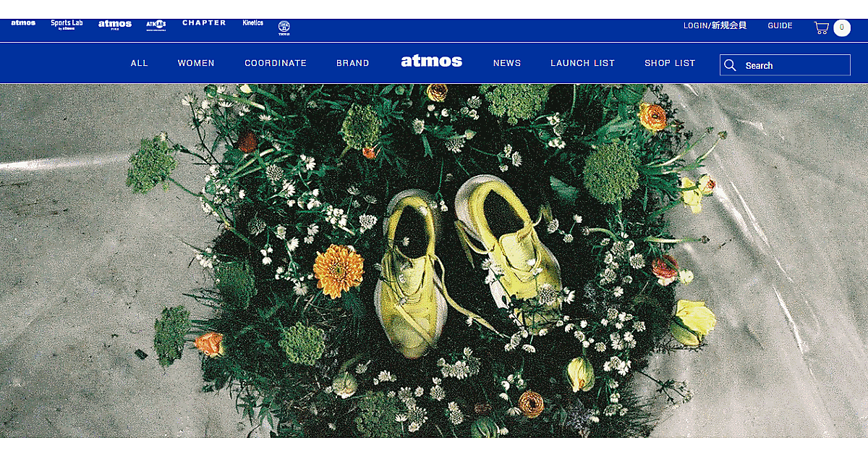Open the SHOP LIST page
Image resolution: width=868 pixels, height=456 pixels.
[670, 63]
